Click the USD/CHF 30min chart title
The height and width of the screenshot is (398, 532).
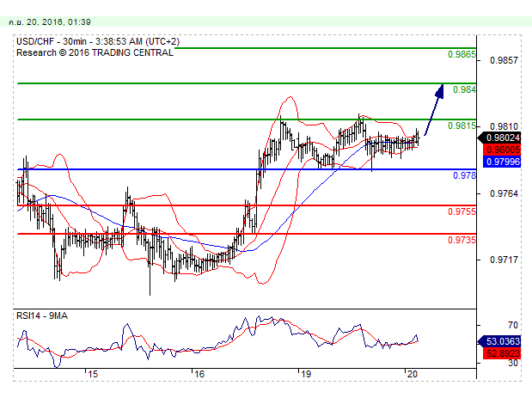(x=98, y=41)
